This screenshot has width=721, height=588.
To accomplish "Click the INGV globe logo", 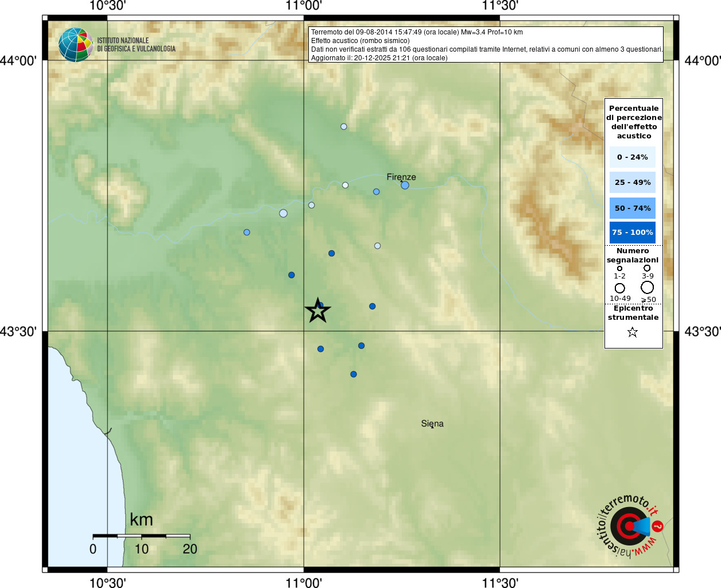I will pyautogui.click(x=75, y=45).
